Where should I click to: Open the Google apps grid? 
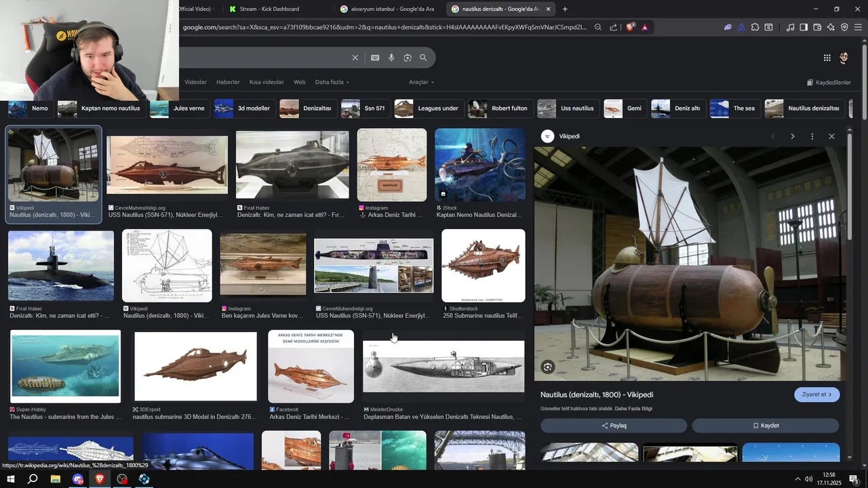click(x=827, y=58)
